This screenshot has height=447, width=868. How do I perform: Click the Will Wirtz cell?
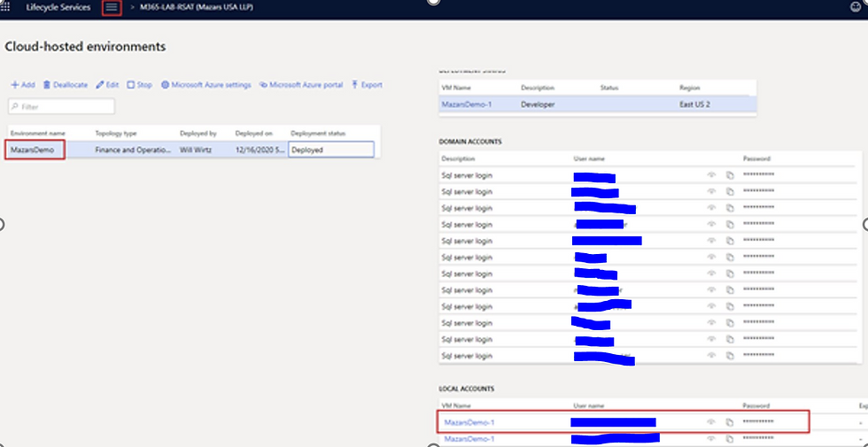[x=194, y=150]
